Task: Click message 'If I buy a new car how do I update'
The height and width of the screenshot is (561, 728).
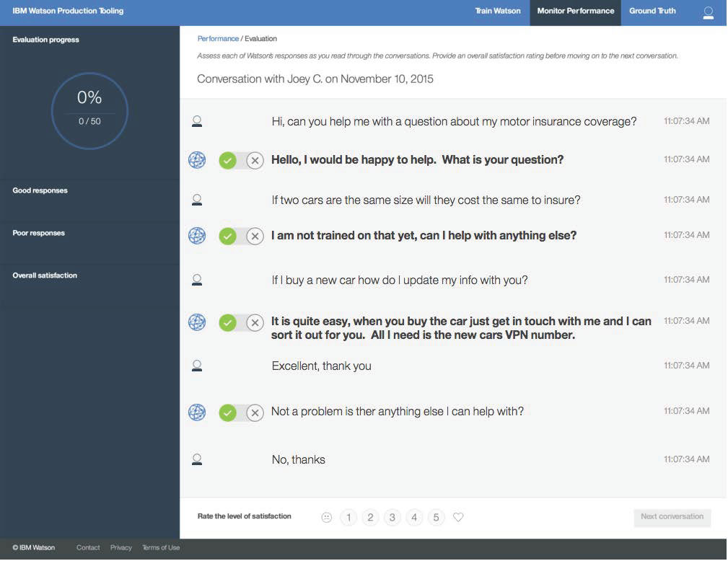Action: click(x=399, y=280)
